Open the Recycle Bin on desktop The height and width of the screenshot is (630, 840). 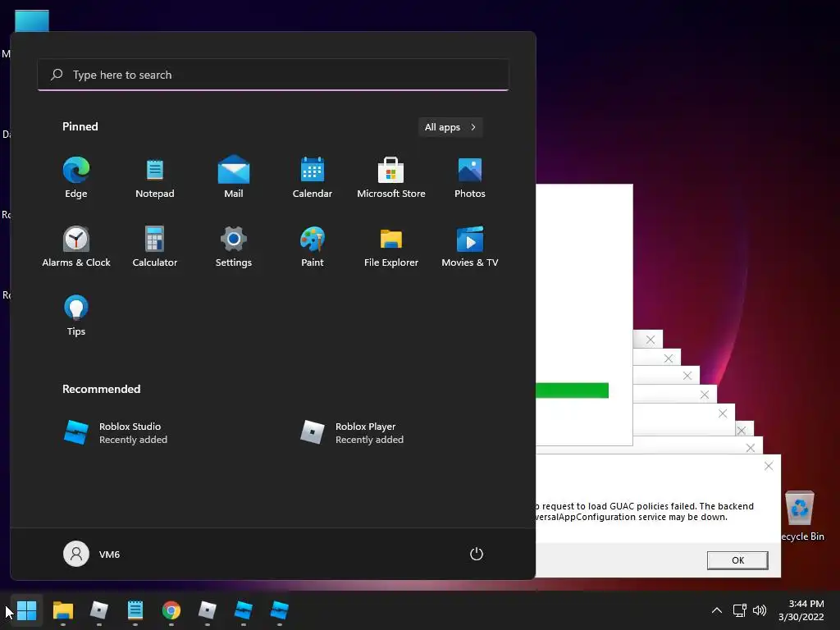click(801, 515)
